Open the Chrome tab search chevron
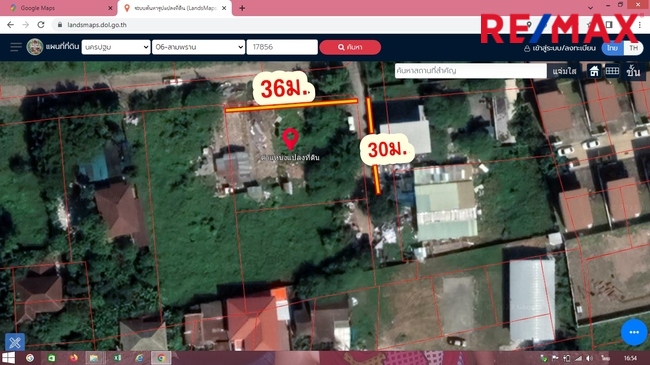Viewport: 650px width, 365px height. coord(590,8)
